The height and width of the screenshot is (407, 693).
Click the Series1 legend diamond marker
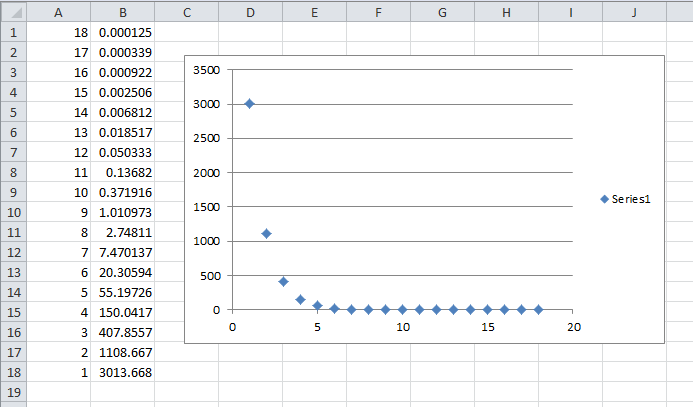(x=605, y=199)
